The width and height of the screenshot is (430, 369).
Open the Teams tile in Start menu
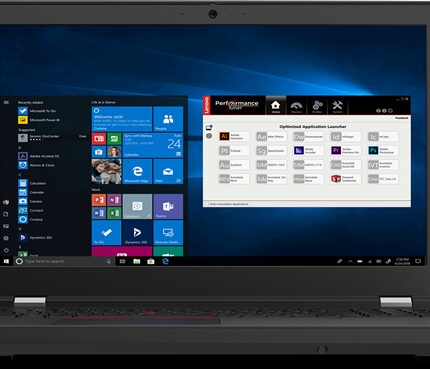coord(168,206)
